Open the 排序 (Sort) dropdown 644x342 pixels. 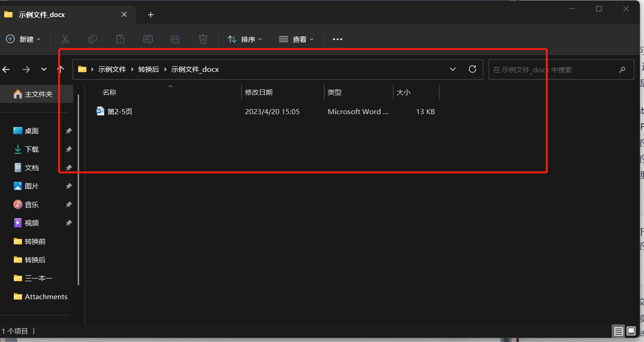[x=245, y=39]
